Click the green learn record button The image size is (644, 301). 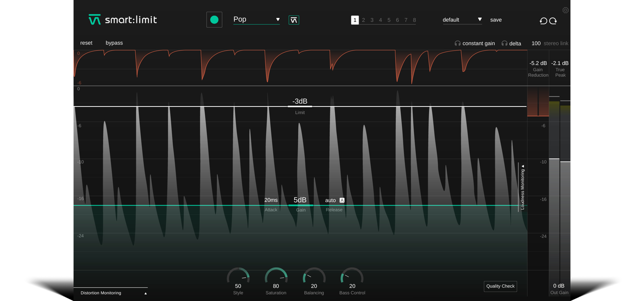tap(214, 20)
